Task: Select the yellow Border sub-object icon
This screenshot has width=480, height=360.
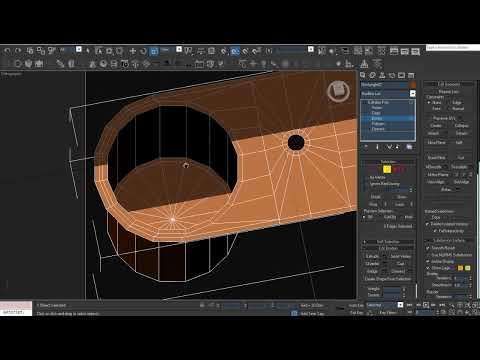Action: tap(387, 170)
